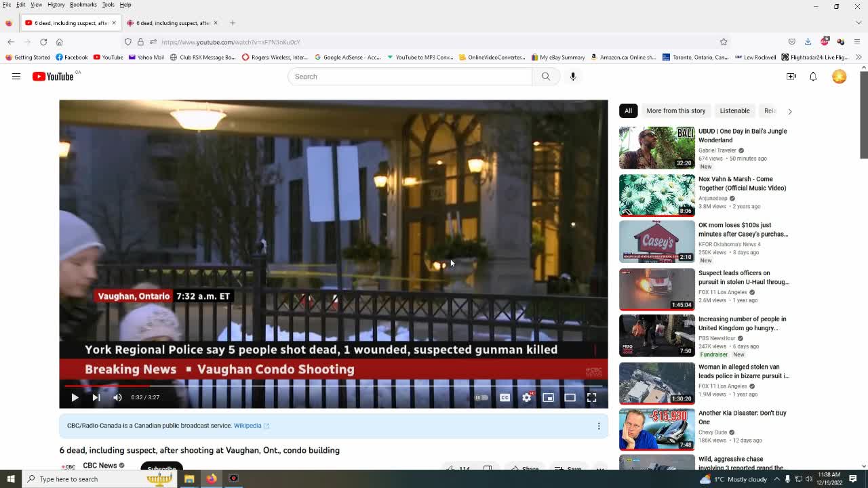Open the Firefox Tools menu
Image resolution: width=868 pixels, height=488 pixels.
click(x=108, y=5)
